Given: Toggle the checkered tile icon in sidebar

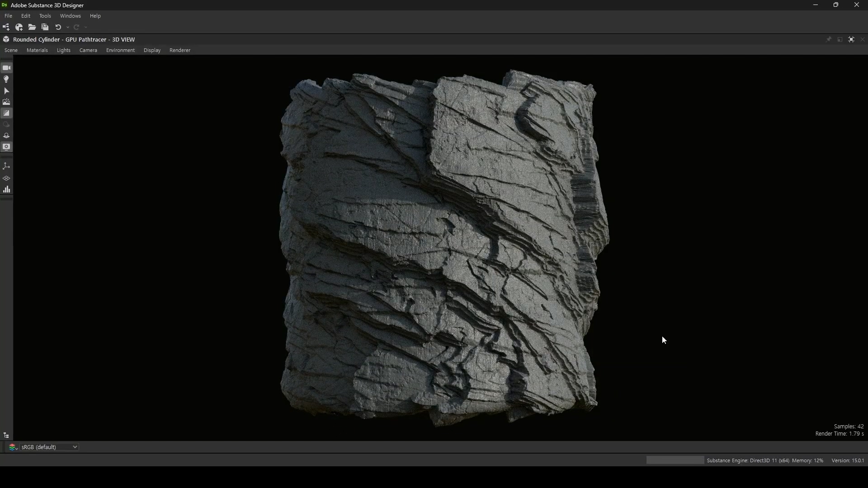Looking at the screenshot, I should pyautogui.click(x=6, y=113).
